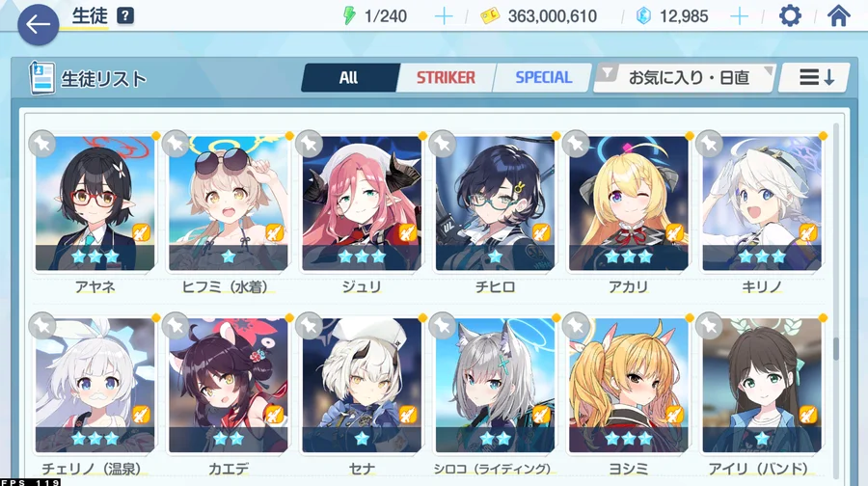Open student チヒロ portrait
868x486 pixels.
coord(495,203)
